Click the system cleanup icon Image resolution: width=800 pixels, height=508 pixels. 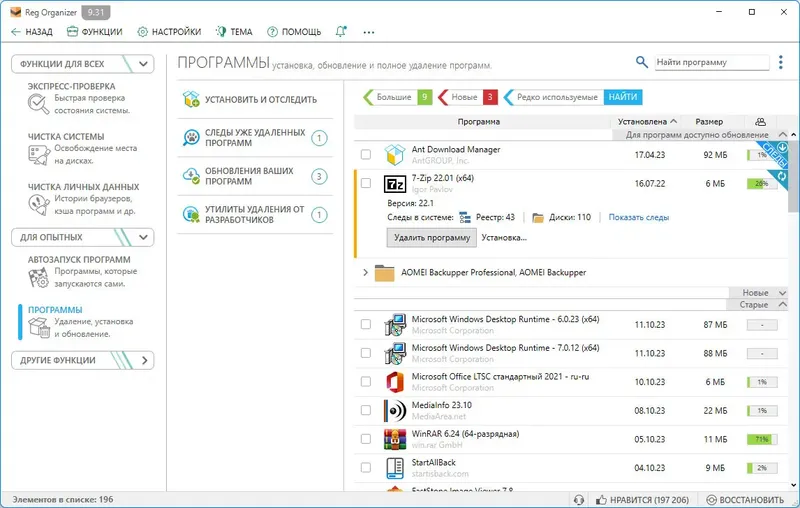tap(38, 154)
